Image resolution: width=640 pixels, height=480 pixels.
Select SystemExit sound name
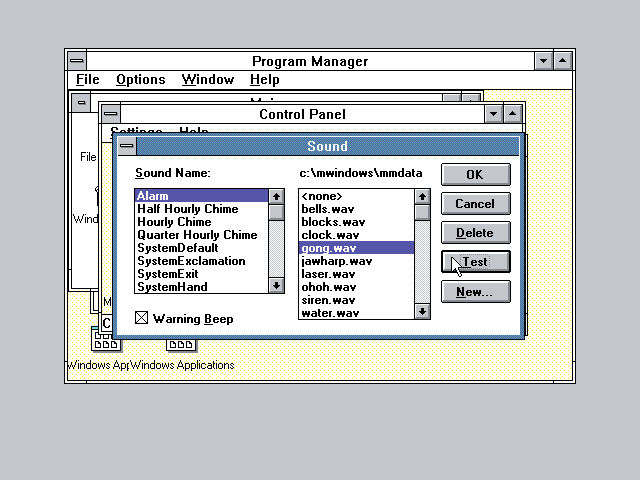[x=202, y=274]
